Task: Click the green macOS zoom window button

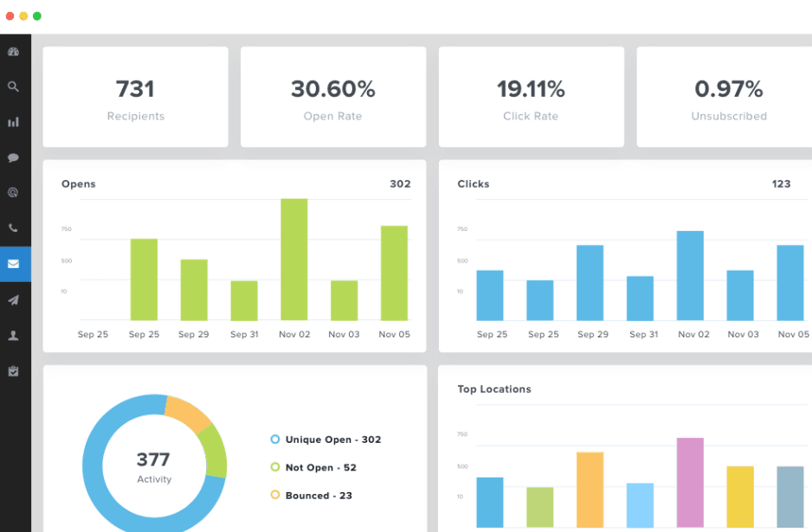Action: [37, 16]
